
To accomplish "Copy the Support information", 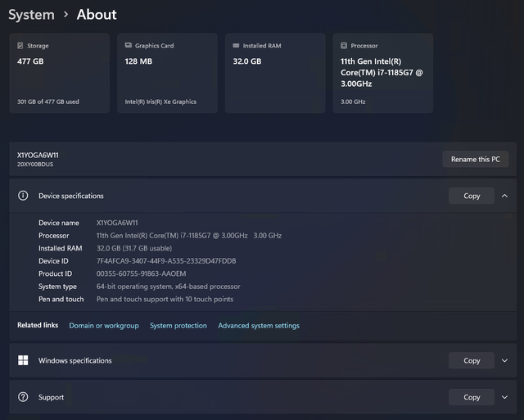I will (x=472, y=397).
